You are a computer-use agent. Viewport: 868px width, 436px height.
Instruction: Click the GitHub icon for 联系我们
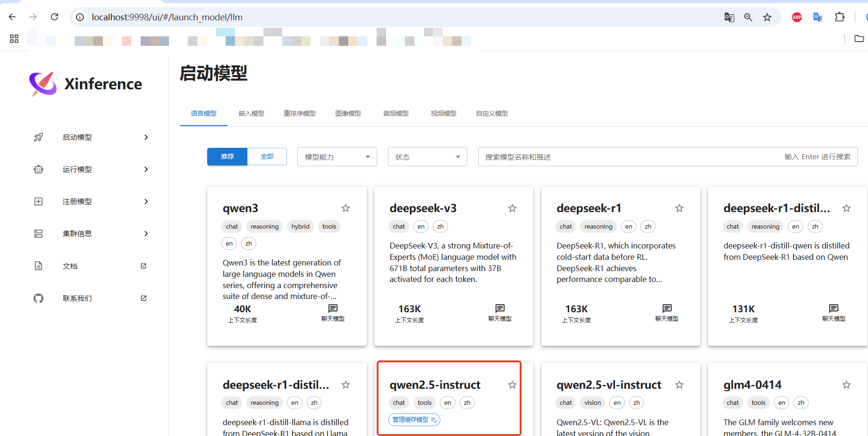pyautogui.click(x=39, y=299)
